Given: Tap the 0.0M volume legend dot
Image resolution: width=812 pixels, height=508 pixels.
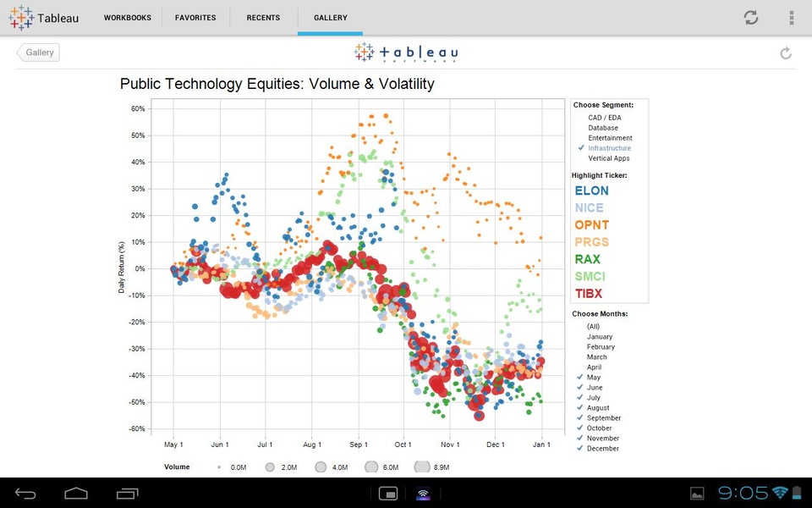Looking at the screenshot, I should [x=219, y=467].
